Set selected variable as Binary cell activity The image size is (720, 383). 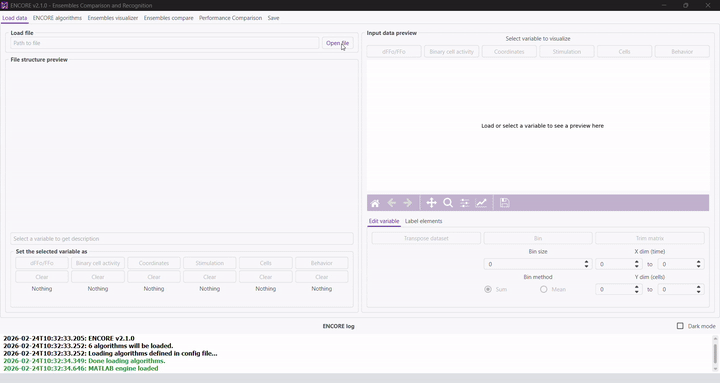click(x=98, y=263)
